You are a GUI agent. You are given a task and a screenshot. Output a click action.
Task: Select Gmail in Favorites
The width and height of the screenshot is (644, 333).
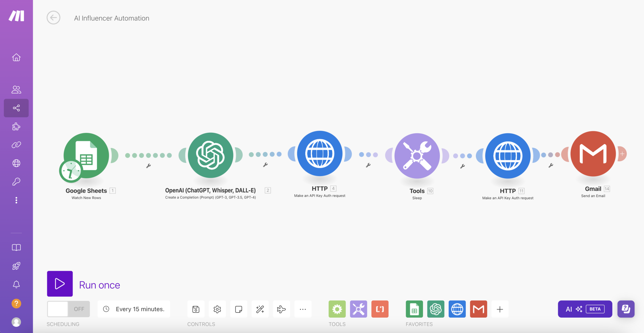click(x=478, y=309)
